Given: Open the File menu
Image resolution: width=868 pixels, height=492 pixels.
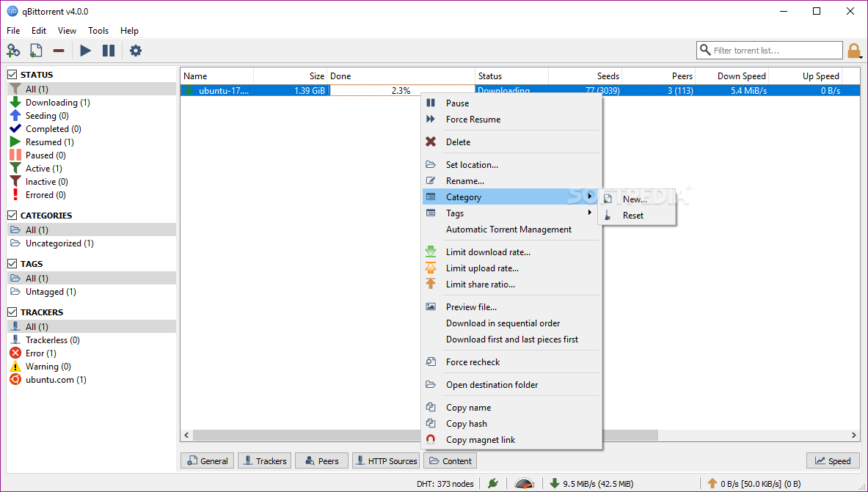Looking at the screenshot, I should tap(13, 31).
